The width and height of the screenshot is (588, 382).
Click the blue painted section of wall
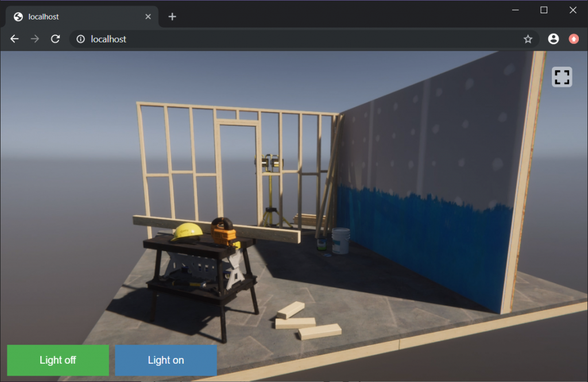click(x=425, y=236)
